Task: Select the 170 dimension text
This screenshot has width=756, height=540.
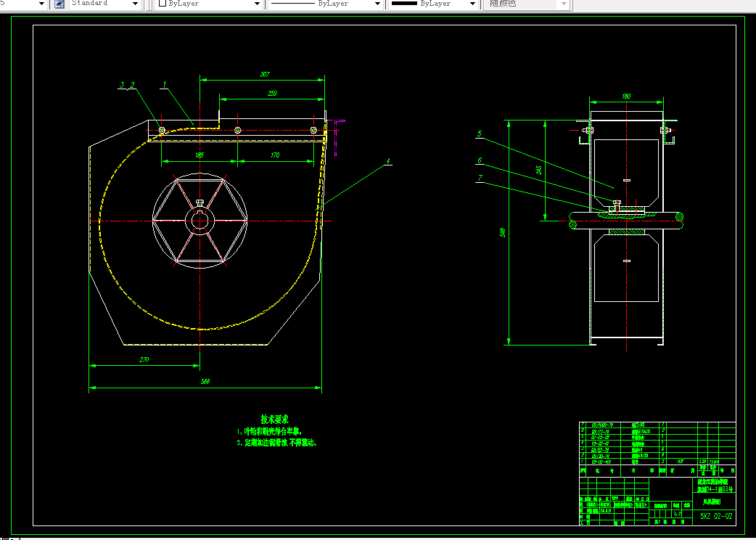Action: (275, 155)
